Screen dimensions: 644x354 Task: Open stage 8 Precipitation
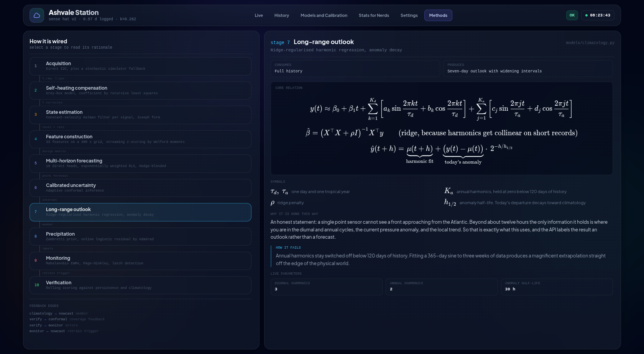(140, 236)
